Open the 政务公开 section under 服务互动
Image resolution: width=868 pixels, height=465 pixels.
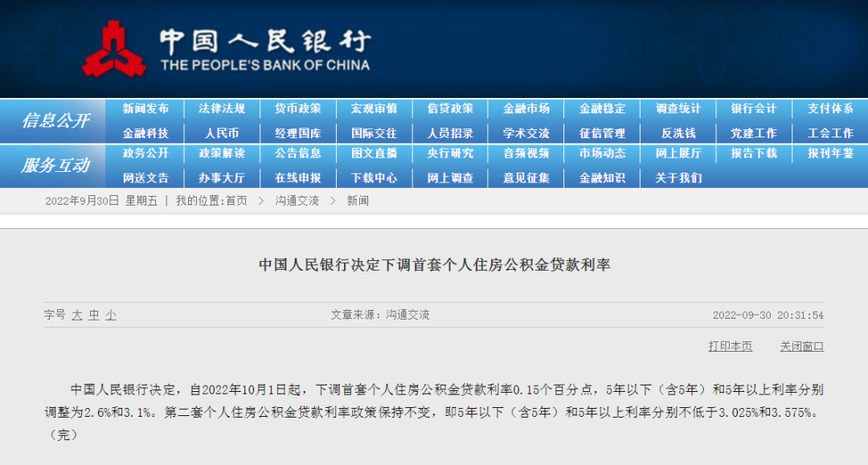tap(145, 155)
